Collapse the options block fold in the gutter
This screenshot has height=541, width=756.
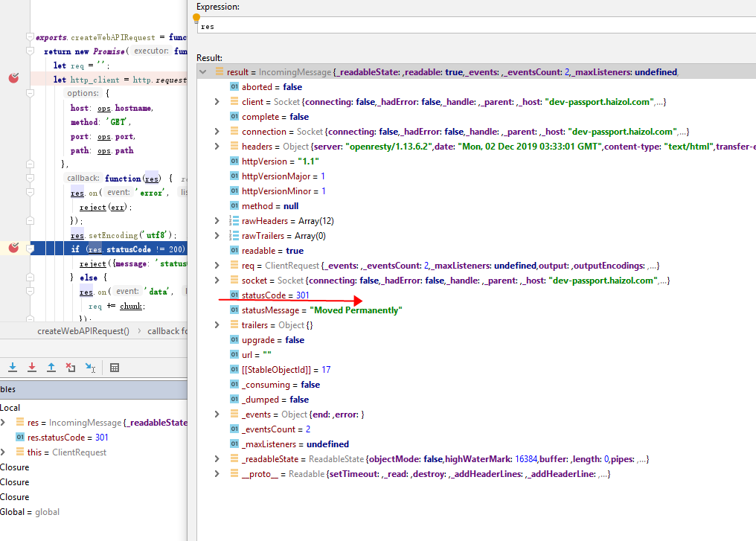click(x=31, y=93)
